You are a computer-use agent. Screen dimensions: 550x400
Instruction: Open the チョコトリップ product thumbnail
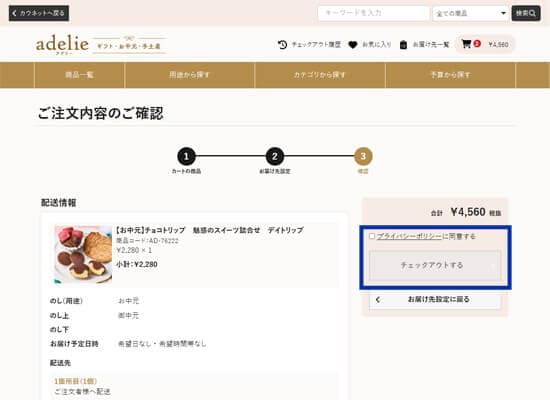click(83, 254)
